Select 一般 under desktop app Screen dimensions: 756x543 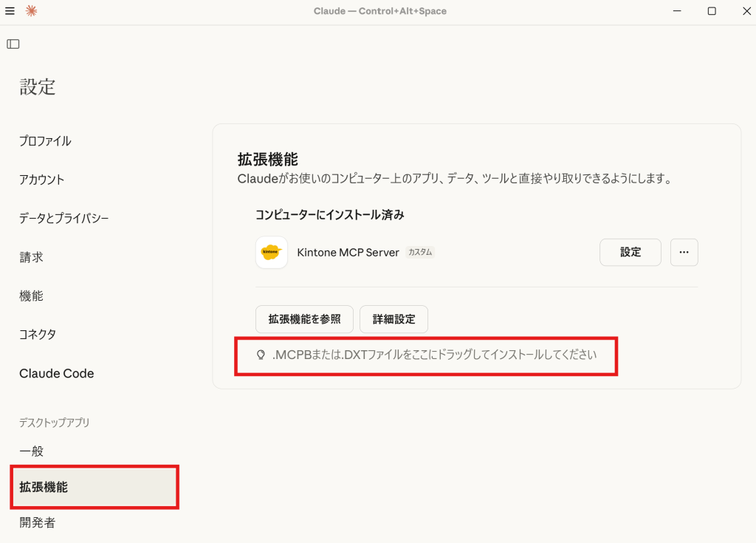tap(31, 451)
